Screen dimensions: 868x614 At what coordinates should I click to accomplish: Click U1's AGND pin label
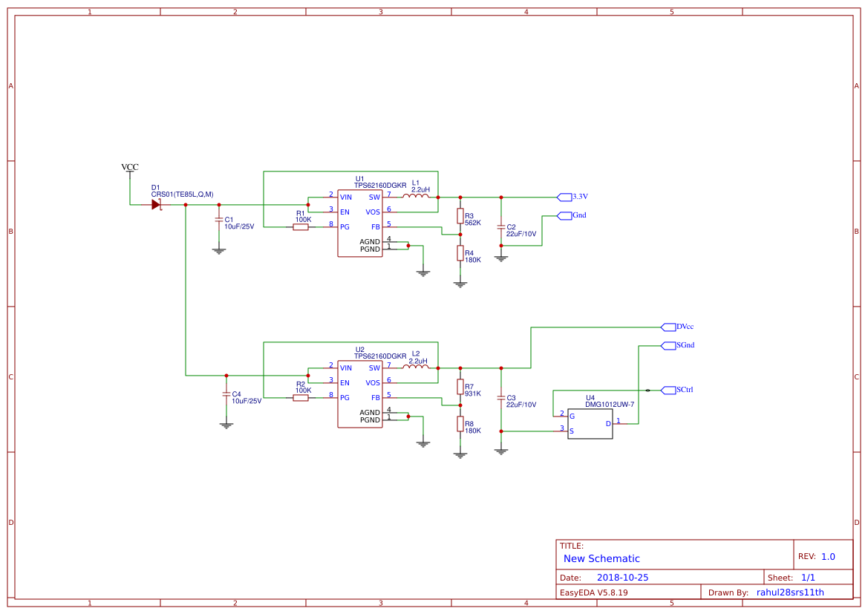(370, 242)
